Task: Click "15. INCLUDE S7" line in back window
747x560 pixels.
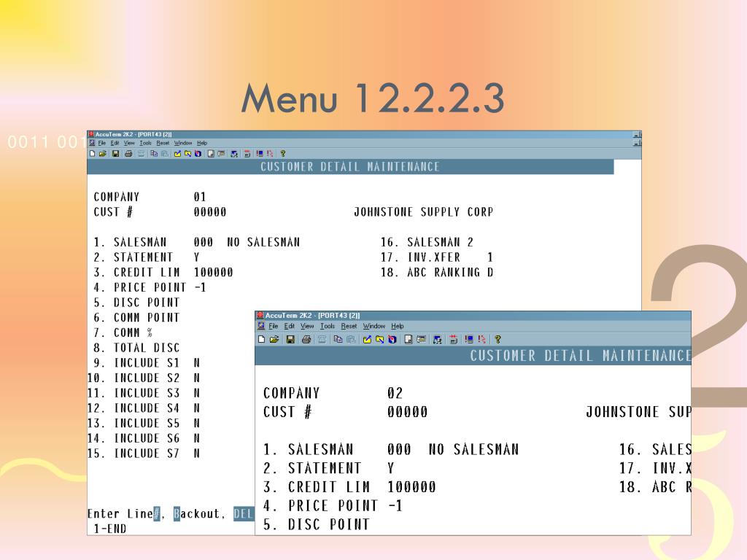Action: click(x=144, y=454)
